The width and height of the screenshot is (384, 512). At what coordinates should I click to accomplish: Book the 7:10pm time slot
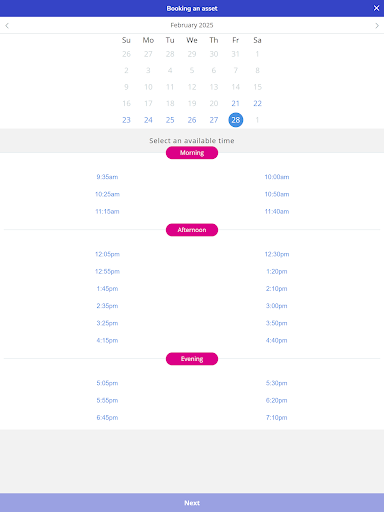tap(277, 418)
